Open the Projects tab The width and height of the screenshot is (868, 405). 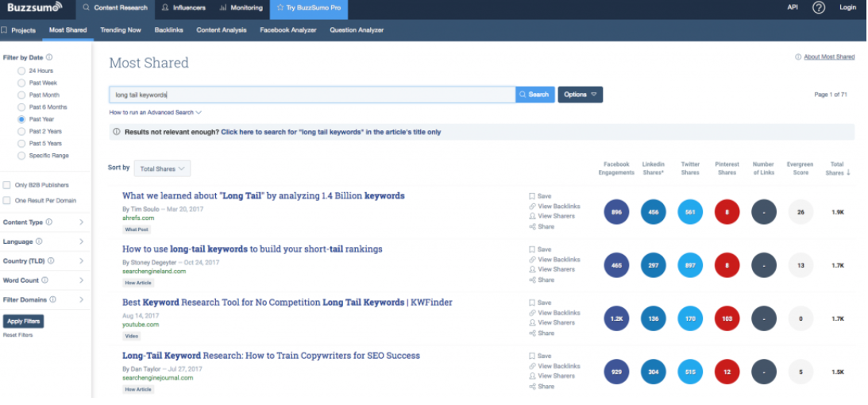[x=19, y=30]
